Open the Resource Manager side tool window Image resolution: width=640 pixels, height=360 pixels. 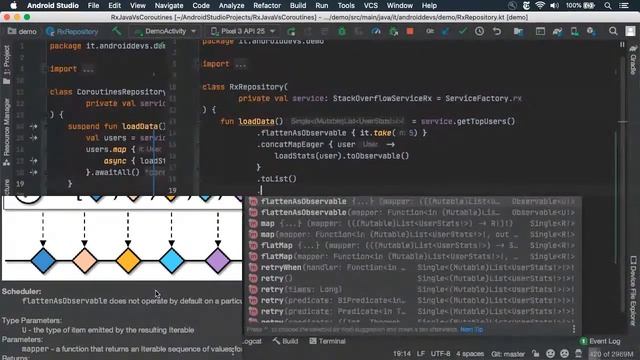(7, 132)
